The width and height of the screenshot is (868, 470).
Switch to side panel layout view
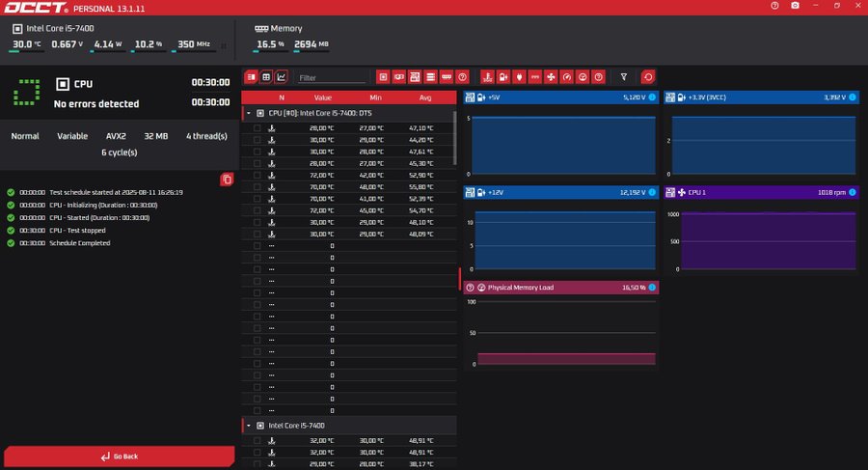pos(251,77)
